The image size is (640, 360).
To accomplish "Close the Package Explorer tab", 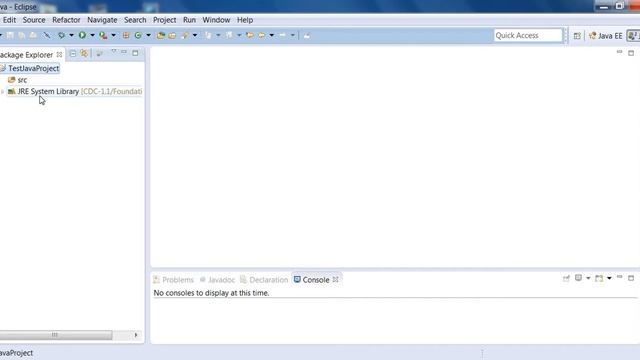I will point(59,54).
